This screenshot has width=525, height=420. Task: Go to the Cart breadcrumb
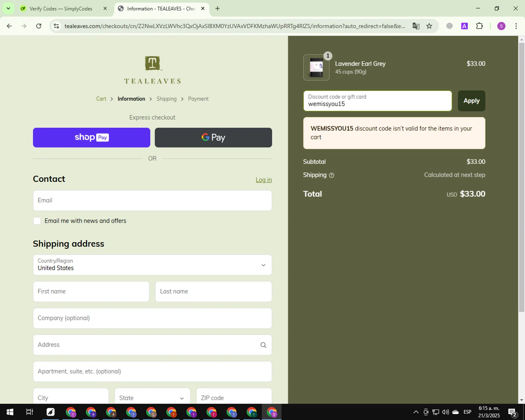101,99
